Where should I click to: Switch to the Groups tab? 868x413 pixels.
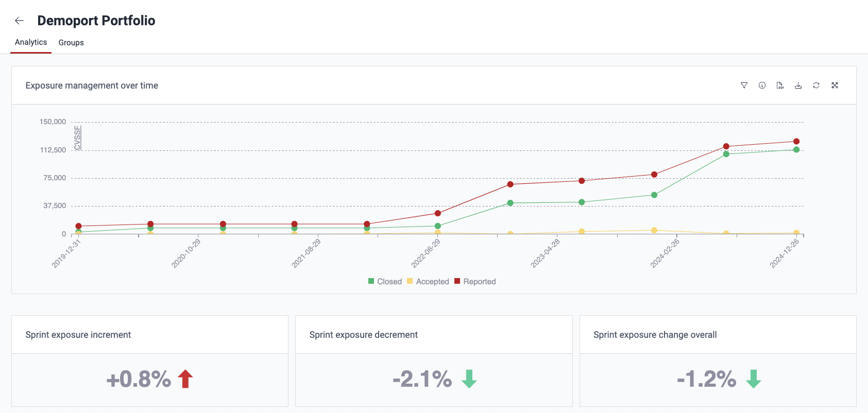pos(71,42)
